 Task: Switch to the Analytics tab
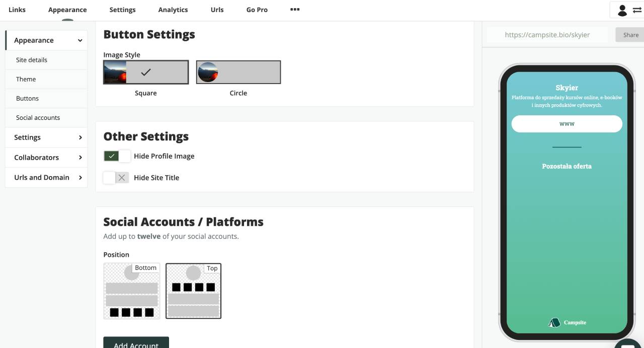click(x=173, y=10)
